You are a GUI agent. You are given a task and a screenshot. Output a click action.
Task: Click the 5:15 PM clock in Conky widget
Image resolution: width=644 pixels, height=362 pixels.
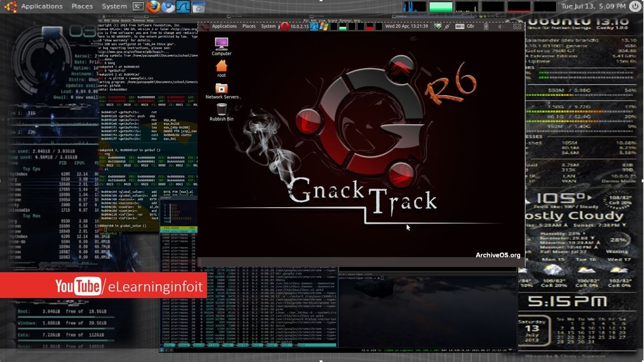(x=567, y=302)
